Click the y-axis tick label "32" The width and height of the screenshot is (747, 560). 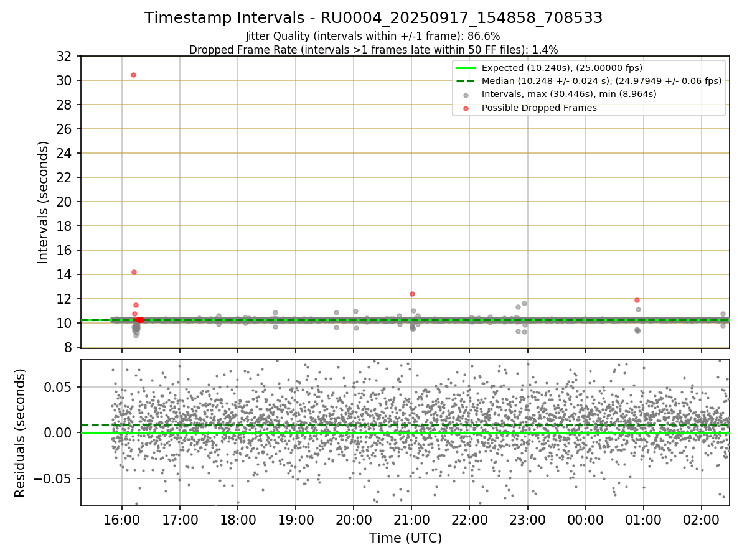click(x=65, y=57)
